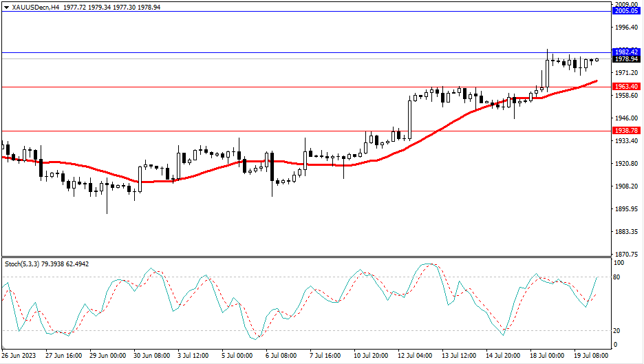
Task: Click the stochastic 20 level label
Action: click(618, 330)
